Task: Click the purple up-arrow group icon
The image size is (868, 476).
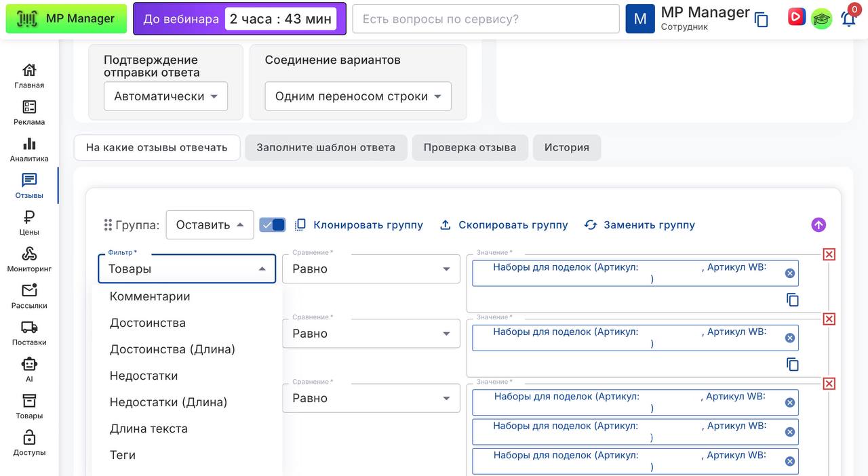Action: pos(818,225)
